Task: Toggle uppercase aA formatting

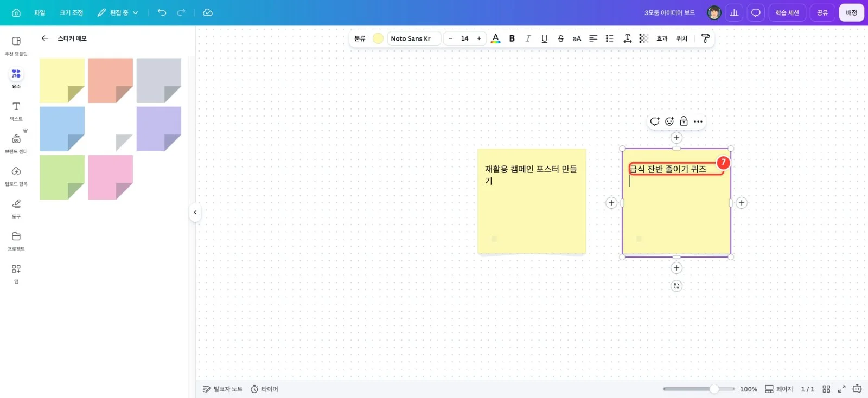Action: (x=577, y=38)
